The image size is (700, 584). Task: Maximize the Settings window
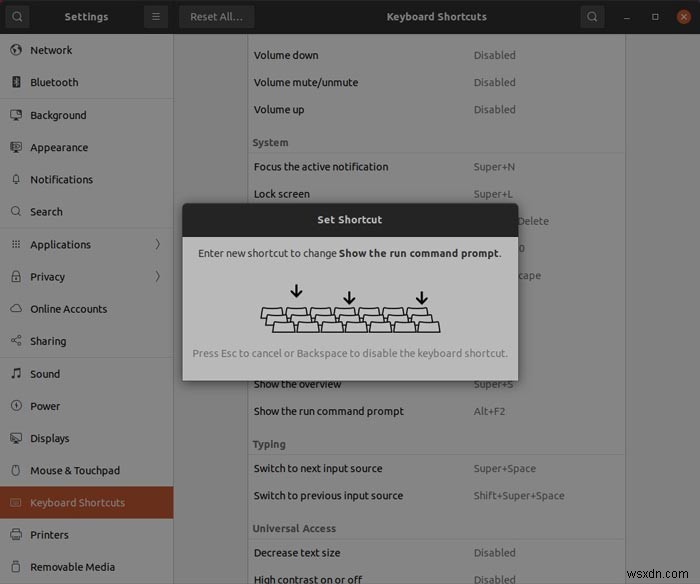pos(655,17)
